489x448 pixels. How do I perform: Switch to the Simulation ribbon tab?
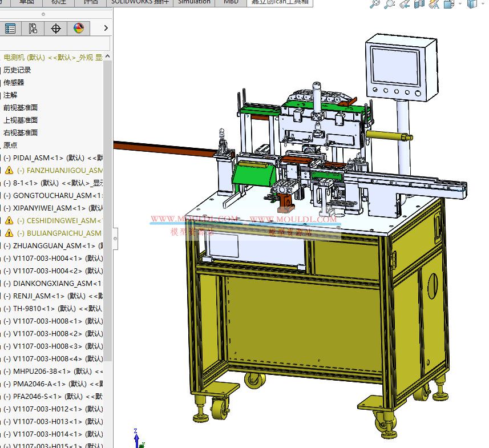[x=193, y=2]
